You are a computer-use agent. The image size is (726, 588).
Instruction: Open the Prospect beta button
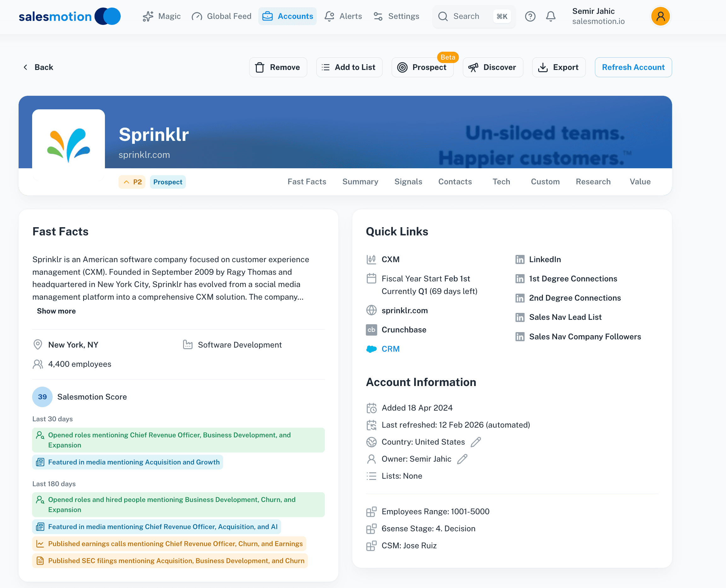point(422,67)
